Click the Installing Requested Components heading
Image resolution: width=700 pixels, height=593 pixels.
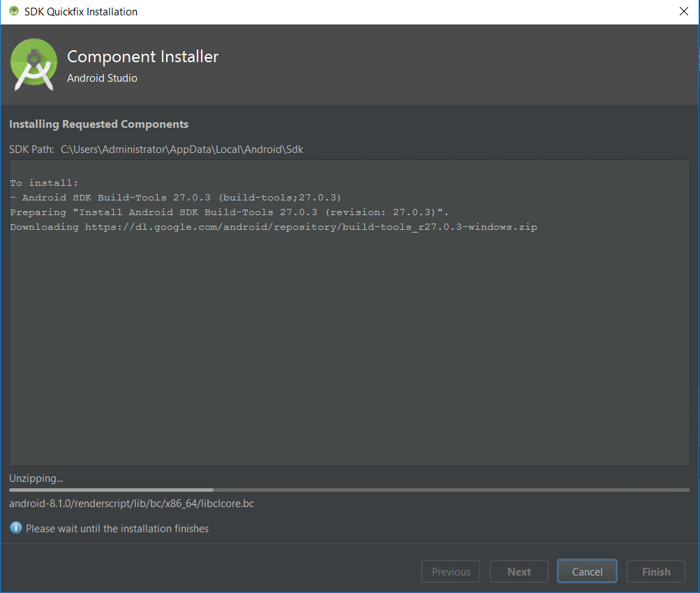coord(98,124)
